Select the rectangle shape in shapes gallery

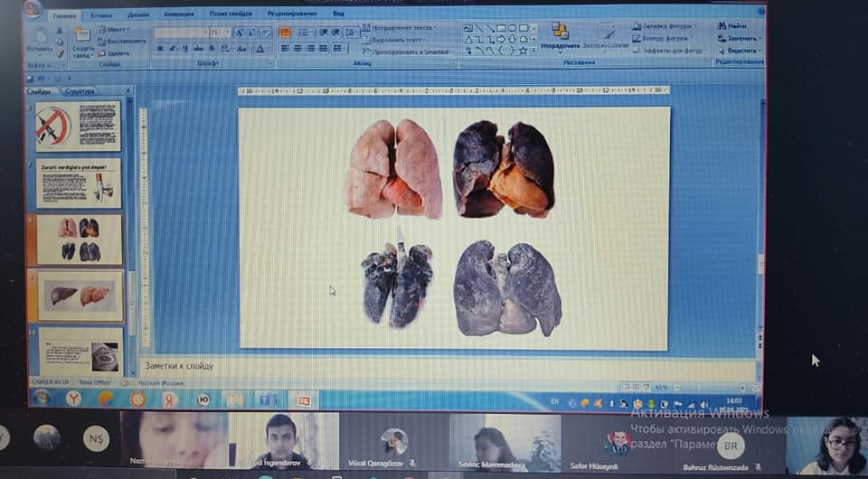501,28
